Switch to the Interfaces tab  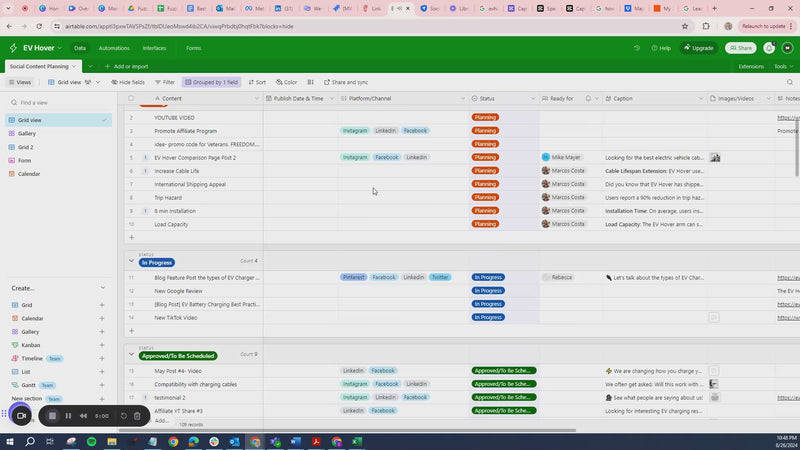click(x=154, y=48)
